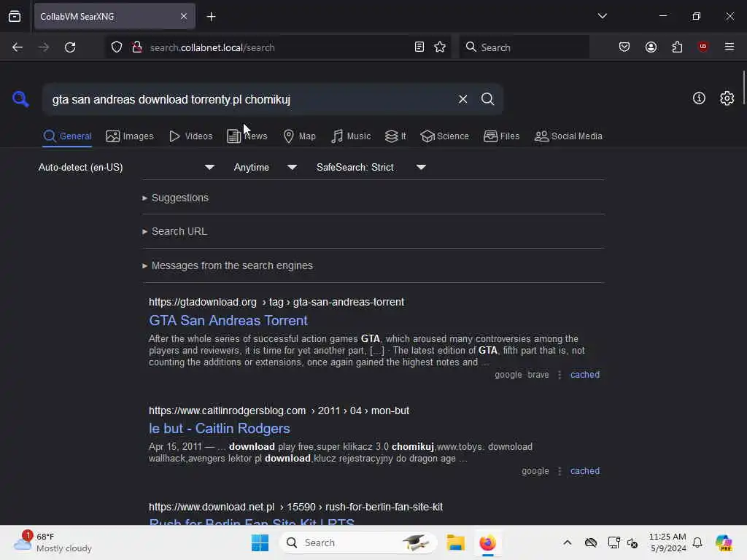Click the gtadownload.org result URL
This screenshot has height=560, width=747.
pos(276,302)
